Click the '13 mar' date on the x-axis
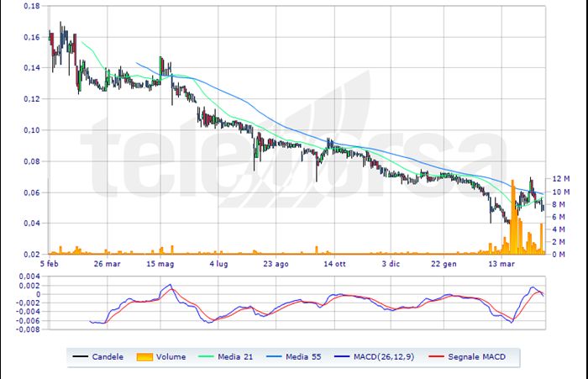 pos(500,263)
